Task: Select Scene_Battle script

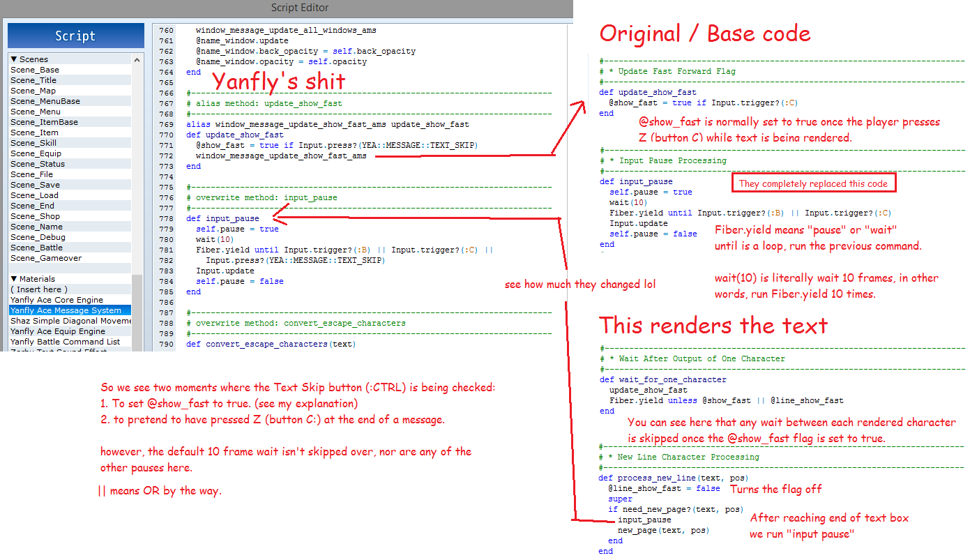Action: click(70, 248)
